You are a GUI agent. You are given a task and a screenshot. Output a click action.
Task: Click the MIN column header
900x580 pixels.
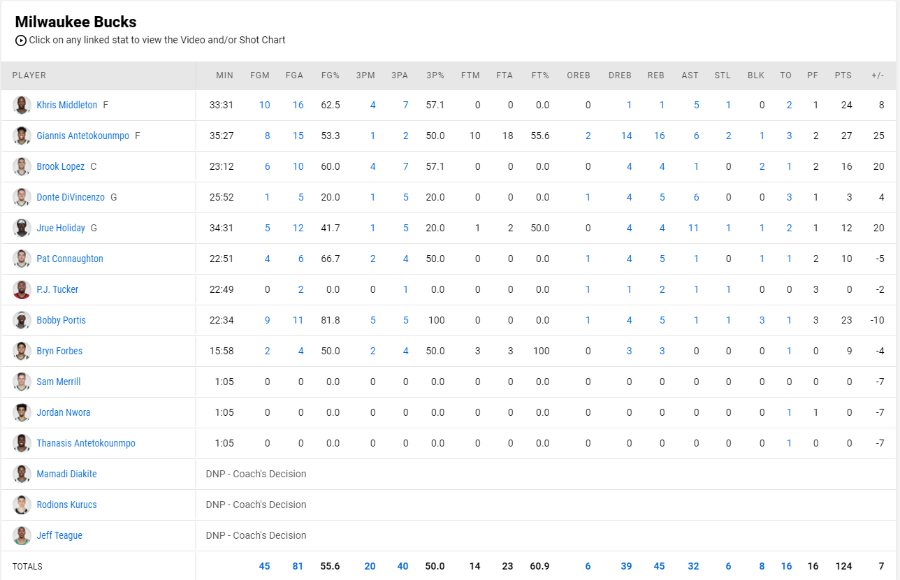coord(224,75)
